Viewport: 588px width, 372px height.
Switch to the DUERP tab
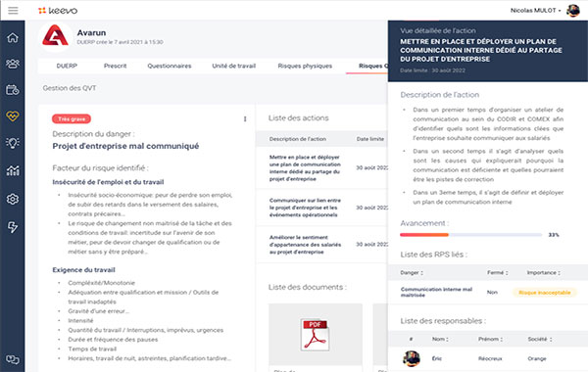(x=67, y=66)
